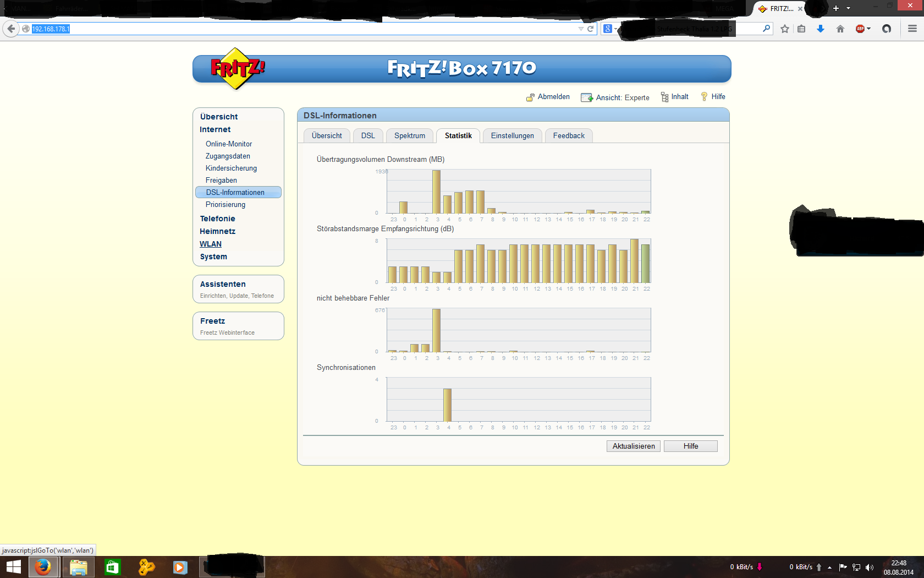The height and width of the screenshot is (578, 924).
Task: Open Übersicht in the sidebar
Action: tap(219, 117)
